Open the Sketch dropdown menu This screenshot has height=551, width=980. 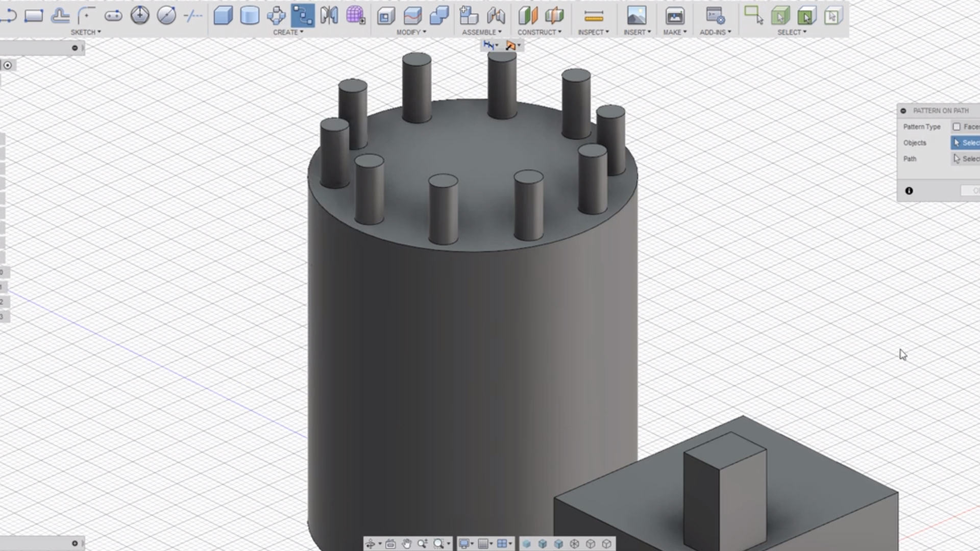coord(85,32)
